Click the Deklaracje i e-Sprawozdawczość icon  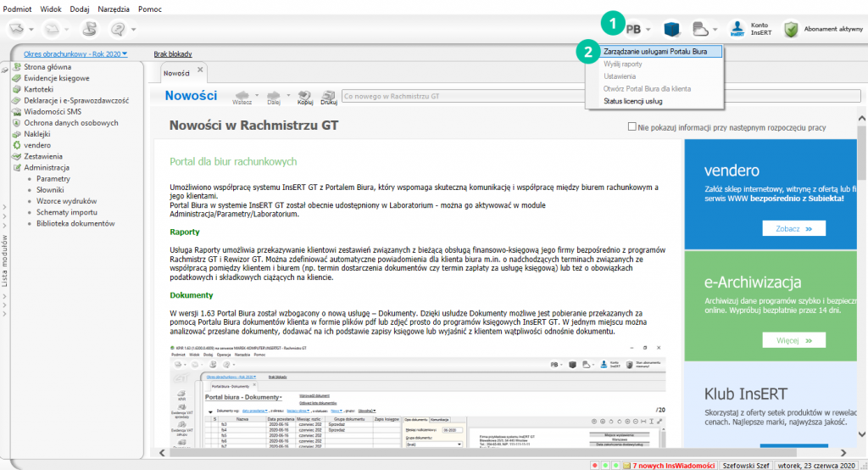click(17, 100)
